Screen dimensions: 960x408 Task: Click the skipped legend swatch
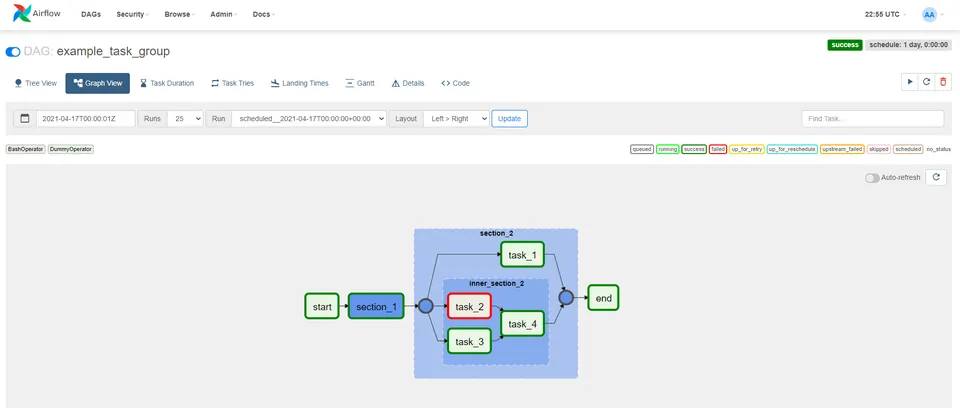tap(879, 149)
